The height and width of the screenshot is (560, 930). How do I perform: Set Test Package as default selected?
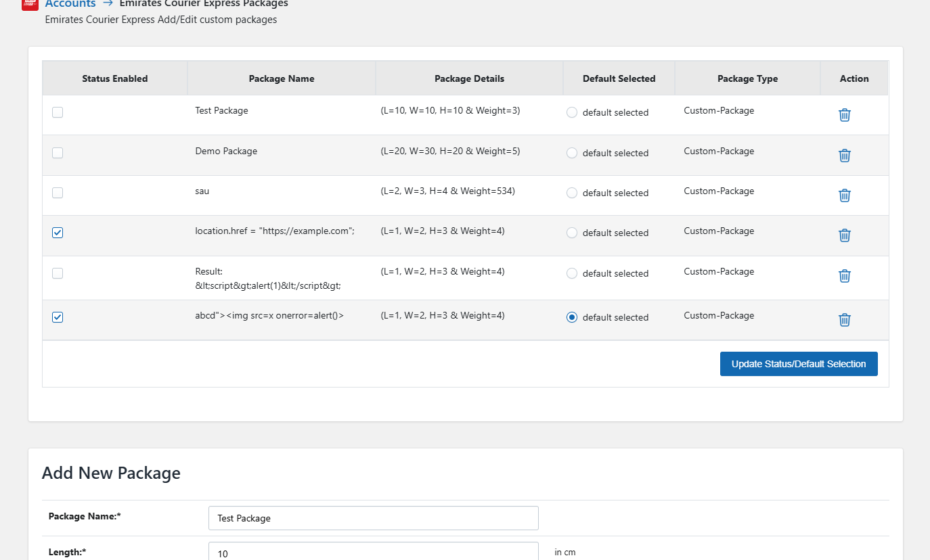click(x=572, y=112)
